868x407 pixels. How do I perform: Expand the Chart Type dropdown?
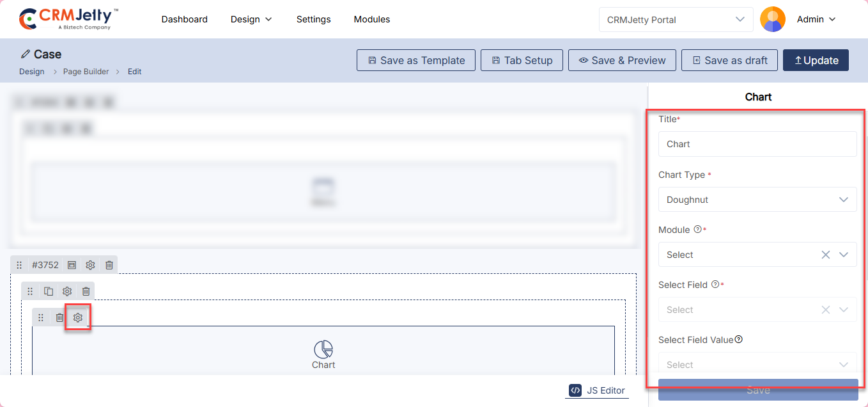(x=757, y=200)
